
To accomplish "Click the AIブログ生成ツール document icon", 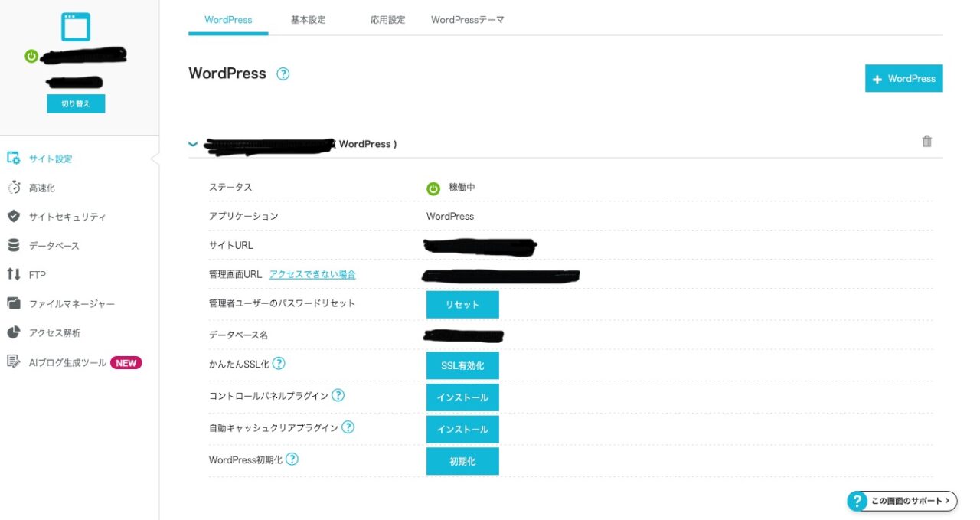I will [13, 361].
